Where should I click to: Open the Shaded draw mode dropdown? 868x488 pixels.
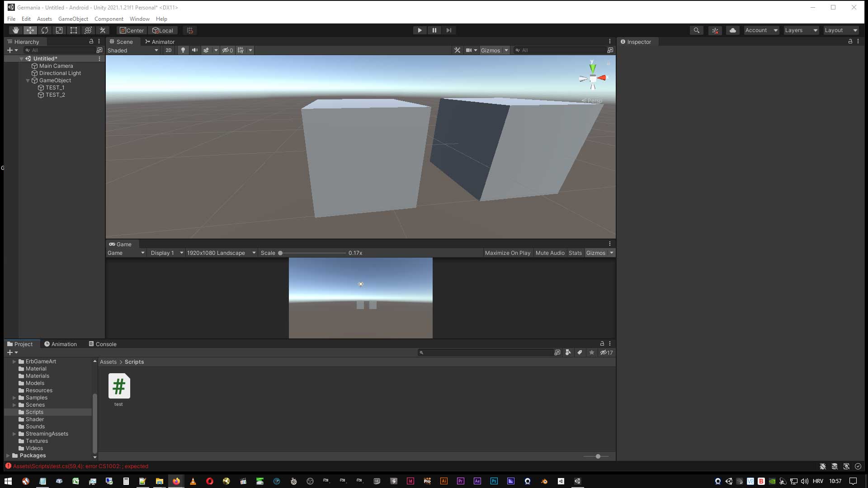tap(131, 50)
